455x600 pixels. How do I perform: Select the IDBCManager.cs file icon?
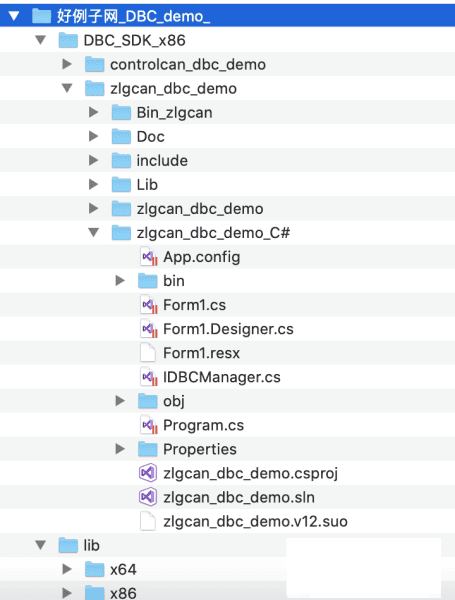click(148, 377)
